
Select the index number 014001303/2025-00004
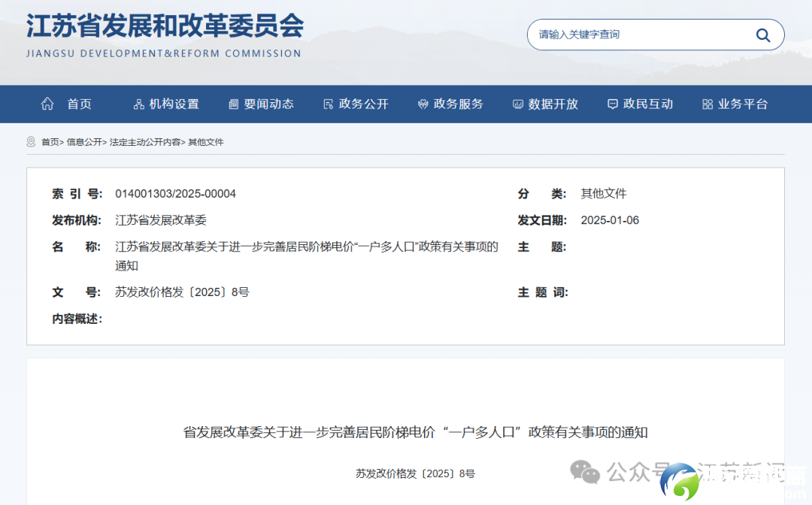(x=175, y=194)
